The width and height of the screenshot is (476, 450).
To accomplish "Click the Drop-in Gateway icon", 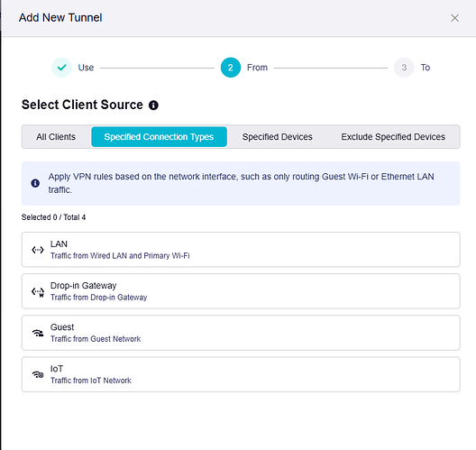I will coord(38,292).
